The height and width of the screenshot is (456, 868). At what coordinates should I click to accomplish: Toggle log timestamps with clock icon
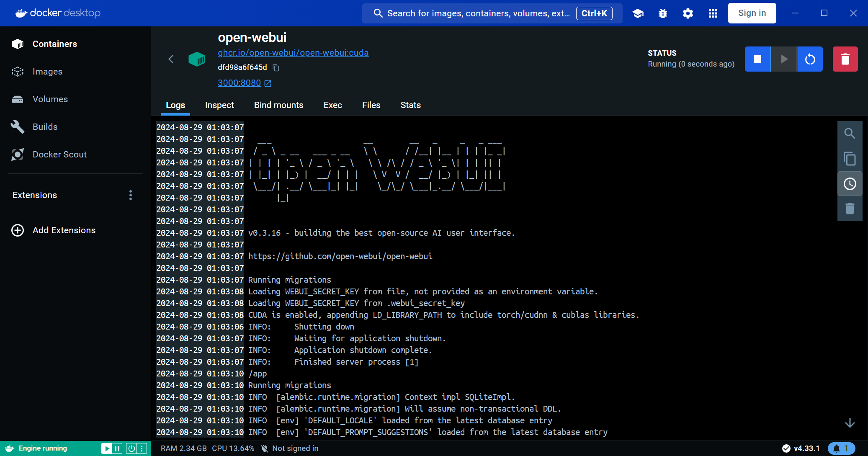(850, 184)
